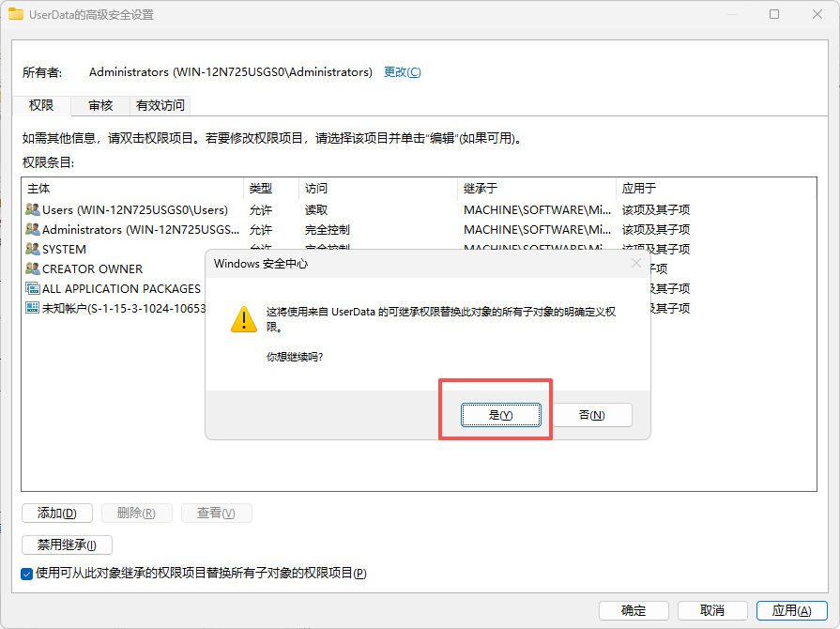Apply changes with 应用(A)

(x=791, y=609)
